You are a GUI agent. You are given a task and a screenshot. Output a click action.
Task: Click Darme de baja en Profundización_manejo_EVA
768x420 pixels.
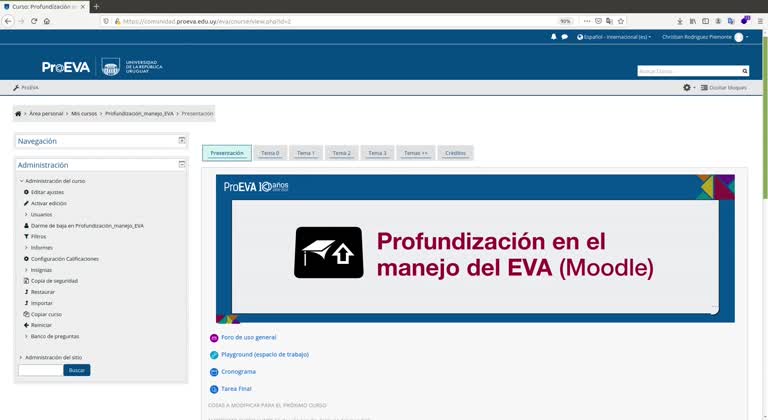[x=87, y=226]
